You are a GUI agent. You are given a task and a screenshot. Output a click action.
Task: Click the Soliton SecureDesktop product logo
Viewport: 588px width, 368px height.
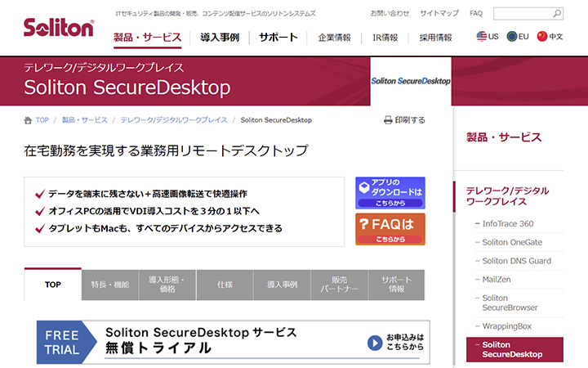point(411,81)
